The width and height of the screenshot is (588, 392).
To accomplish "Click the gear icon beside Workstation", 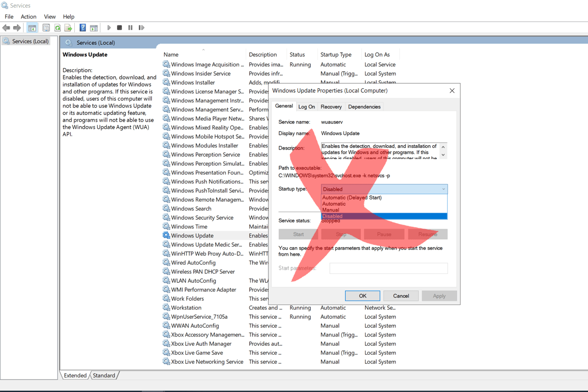I will (166, 308).
